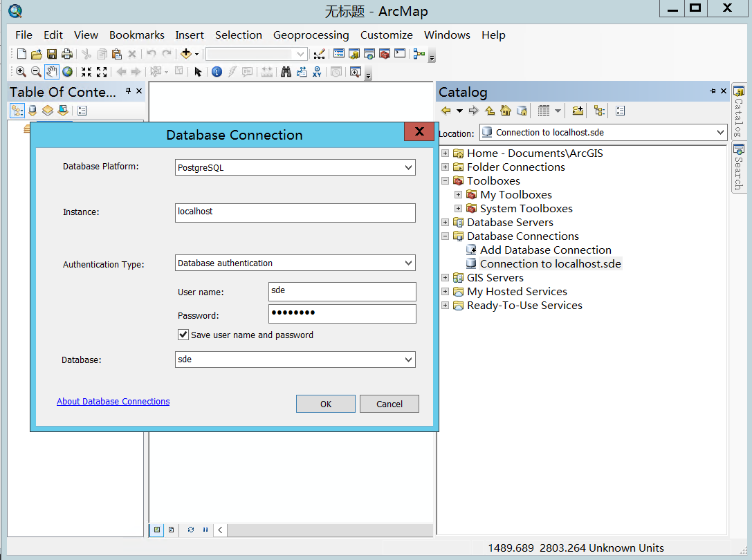
Task: Go Up One Level in Catalog
Action: 490,111
